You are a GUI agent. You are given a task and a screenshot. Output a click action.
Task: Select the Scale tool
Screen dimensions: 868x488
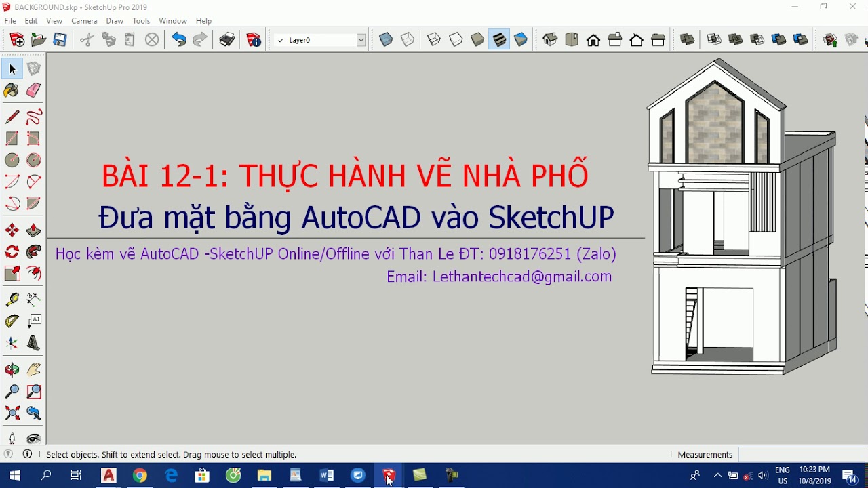click(12, 274)
